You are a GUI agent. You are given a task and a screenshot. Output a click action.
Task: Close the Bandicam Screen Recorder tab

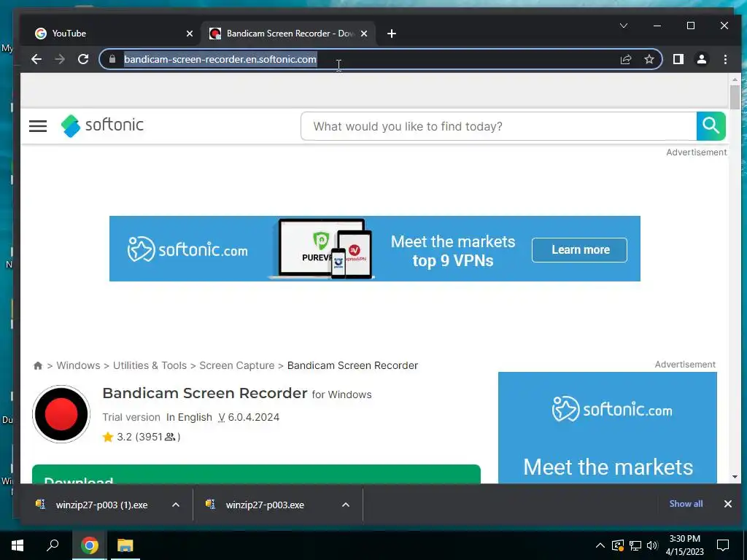364,34
